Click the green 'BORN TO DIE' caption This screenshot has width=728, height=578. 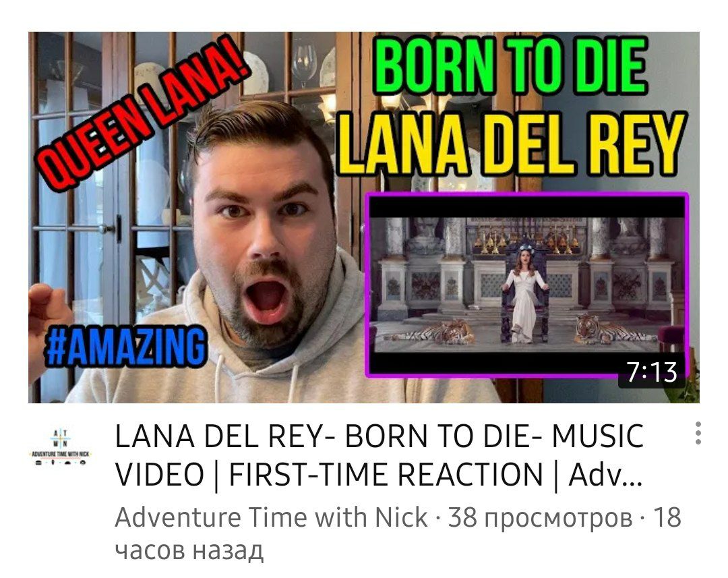click(510, 67)
